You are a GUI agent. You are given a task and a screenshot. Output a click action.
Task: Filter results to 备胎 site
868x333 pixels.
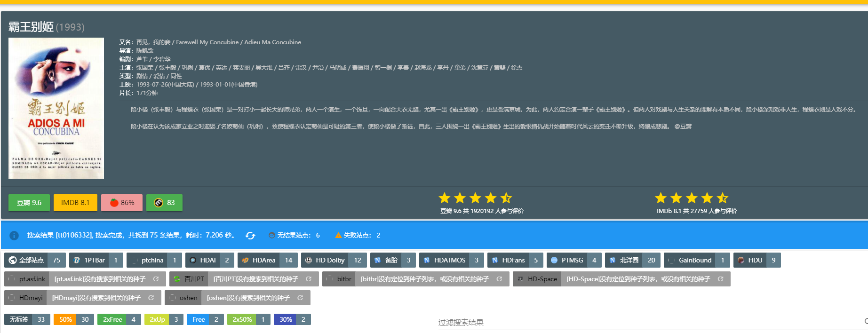point(393,260)
